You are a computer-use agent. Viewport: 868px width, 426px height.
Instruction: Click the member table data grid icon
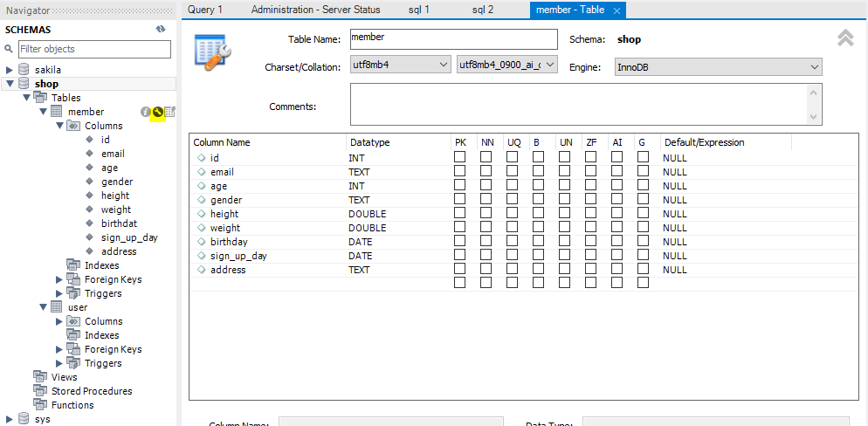pyautogui.click(x=170, y=112)
